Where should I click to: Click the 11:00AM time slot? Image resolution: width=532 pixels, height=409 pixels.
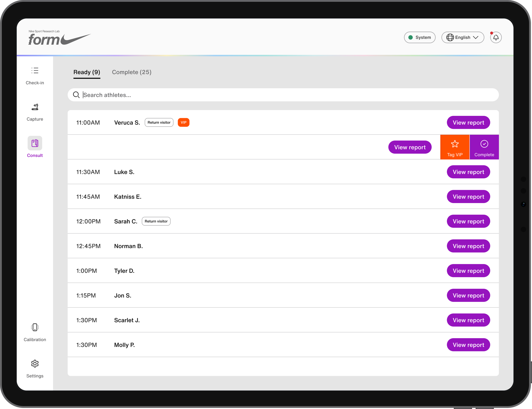88,123
